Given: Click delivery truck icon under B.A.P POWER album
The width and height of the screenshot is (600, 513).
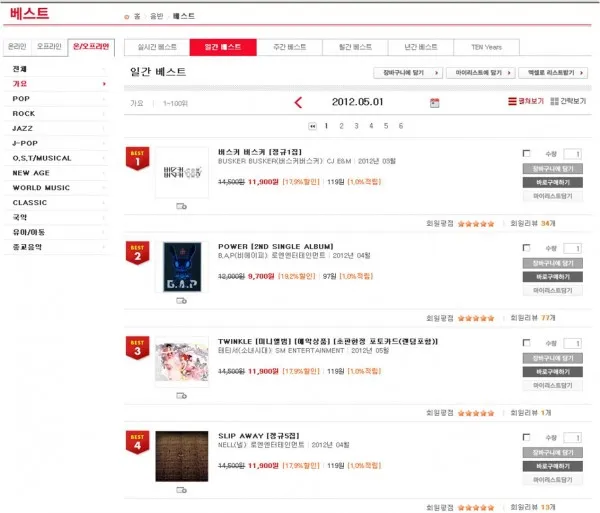Looking at the screenshot, I should point(181,301).
